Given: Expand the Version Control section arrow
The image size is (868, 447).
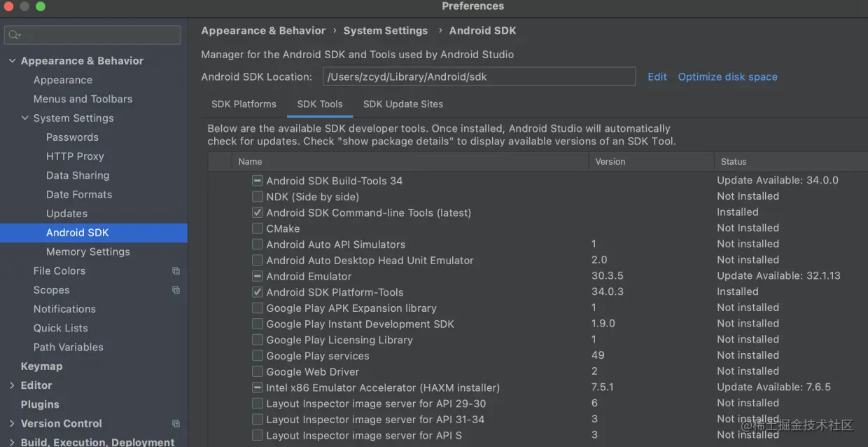Looking at the screenshot, I should (x=12, y=424).
